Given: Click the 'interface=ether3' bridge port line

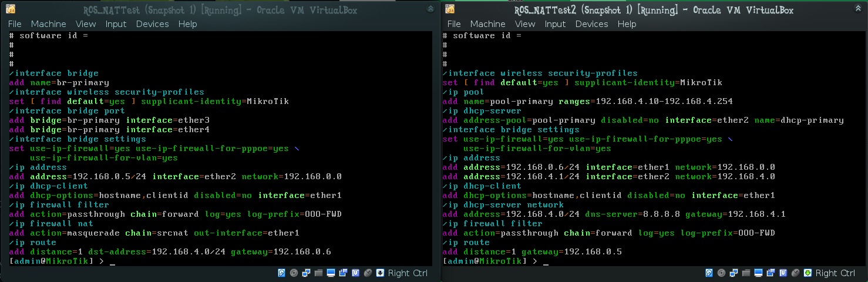Looking at the screenshot, I should click(109, 120).
